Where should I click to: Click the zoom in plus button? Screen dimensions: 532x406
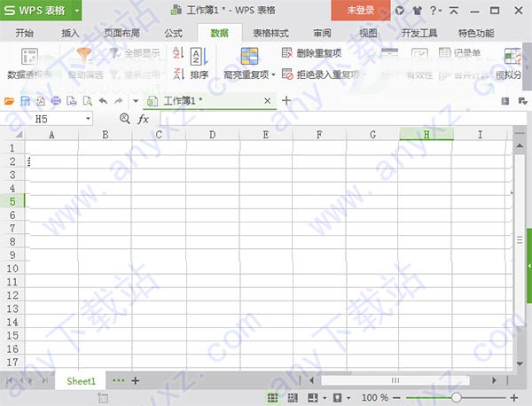click(x=514, y=397)
